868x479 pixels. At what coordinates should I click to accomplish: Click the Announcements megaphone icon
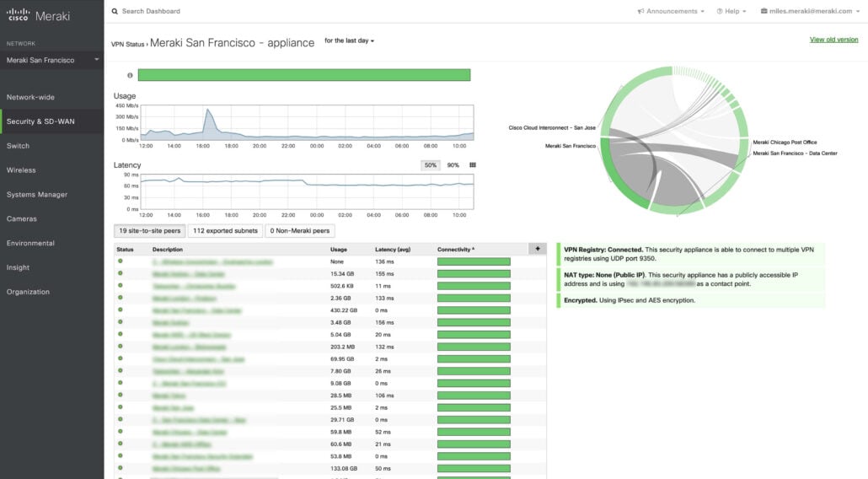click(x=640, y=11)
